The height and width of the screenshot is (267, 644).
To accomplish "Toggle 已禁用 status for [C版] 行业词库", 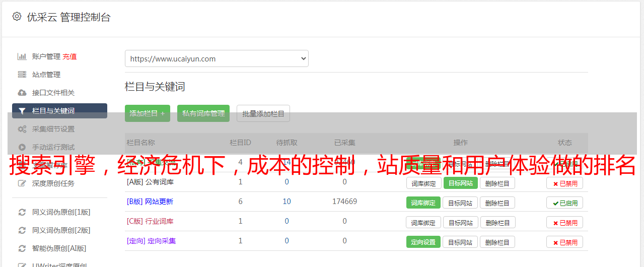I will pos(564,222).
